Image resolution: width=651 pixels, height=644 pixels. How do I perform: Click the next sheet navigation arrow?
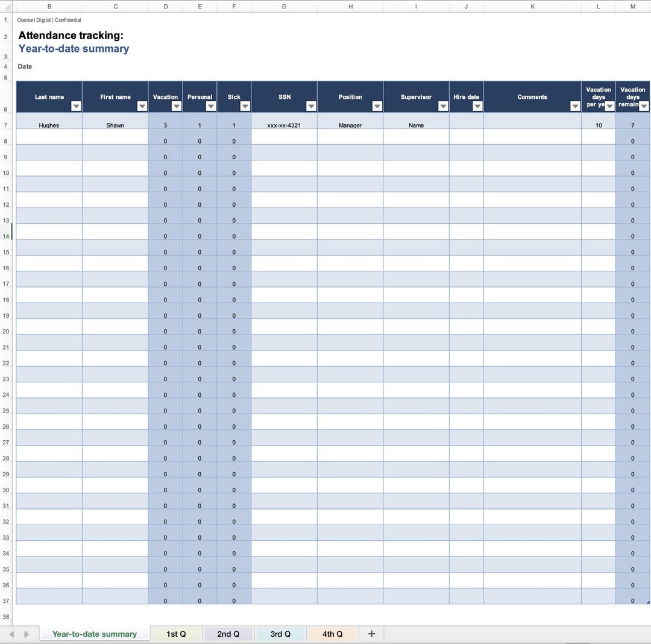(x=27, y=634)
